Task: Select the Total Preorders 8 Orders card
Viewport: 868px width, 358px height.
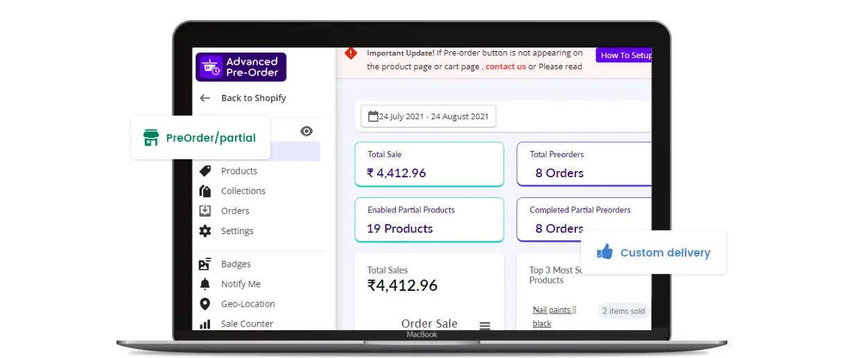Action: pos(584,164)
